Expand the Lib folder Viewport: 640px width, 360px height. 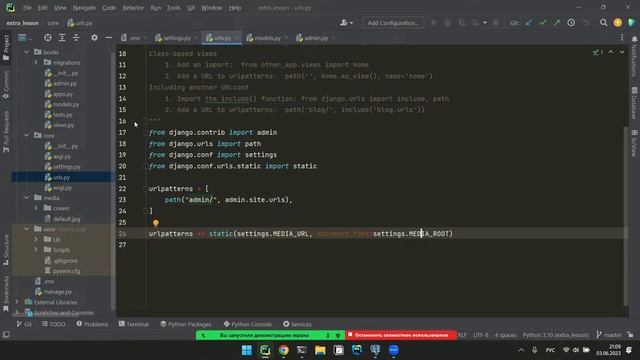tap(36, 240)
